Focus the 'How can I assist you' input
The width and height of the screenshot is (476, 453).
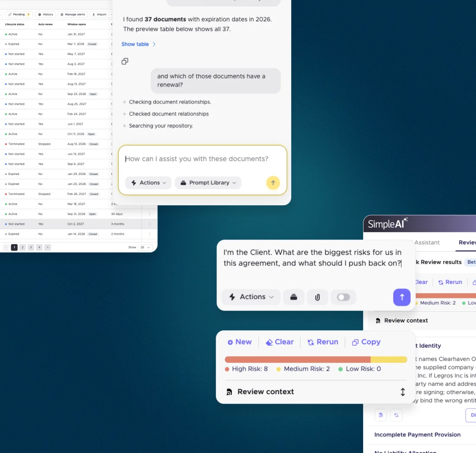[203, 159]
